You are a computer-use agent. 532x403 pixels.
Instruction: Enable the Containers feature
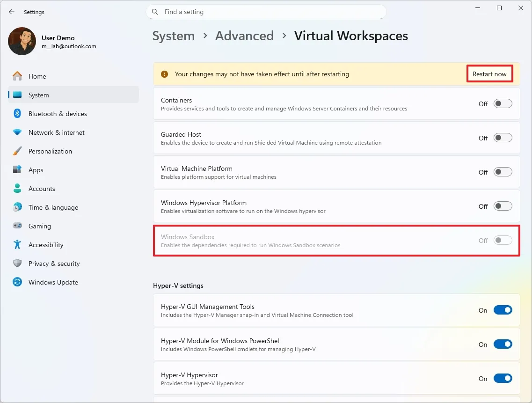pos(503,103)
